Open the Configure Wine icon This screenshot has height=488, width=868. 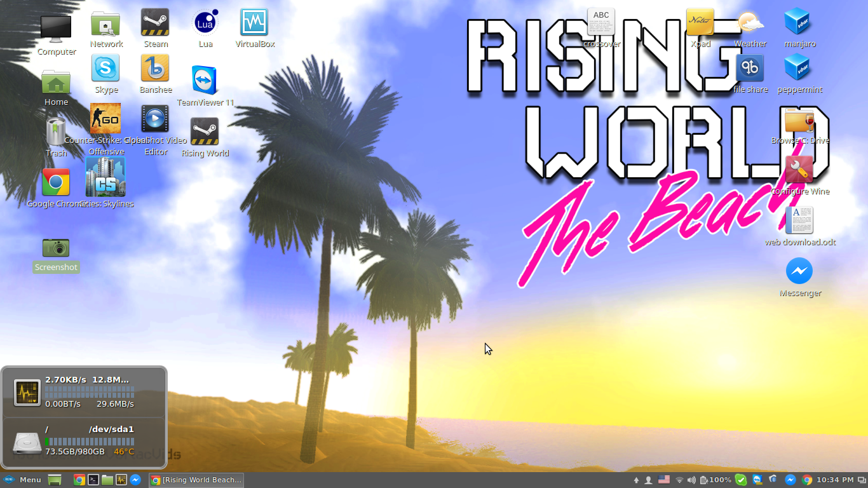point(799,170)
